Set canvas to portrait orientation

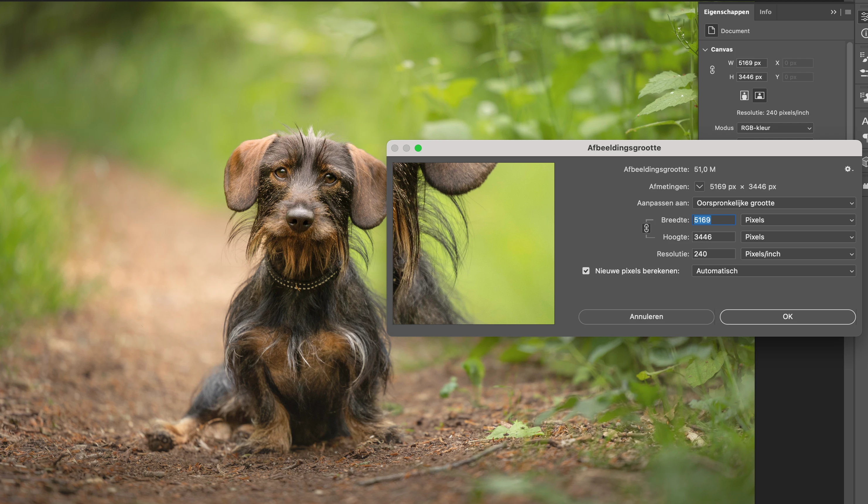coord(744,95)
